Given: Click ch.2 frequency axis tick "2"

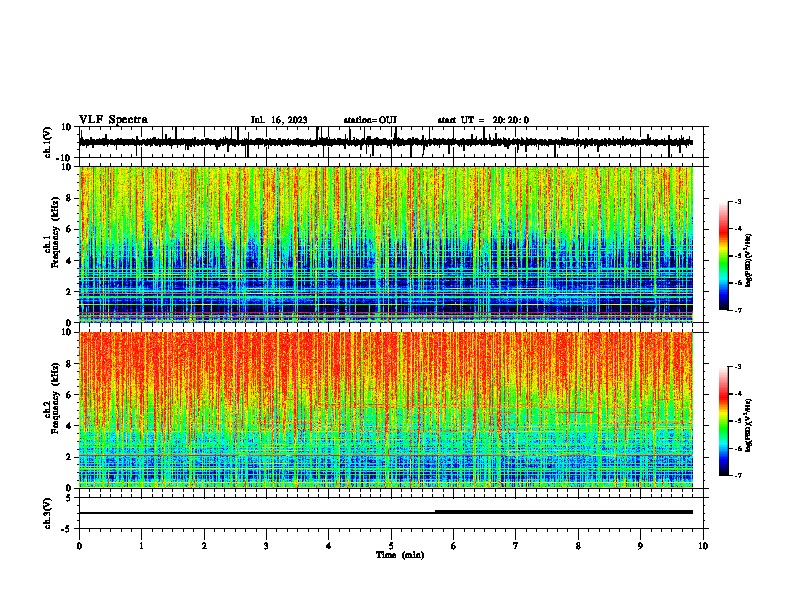Looking at the screenshot, I should [x=69, y=457].
